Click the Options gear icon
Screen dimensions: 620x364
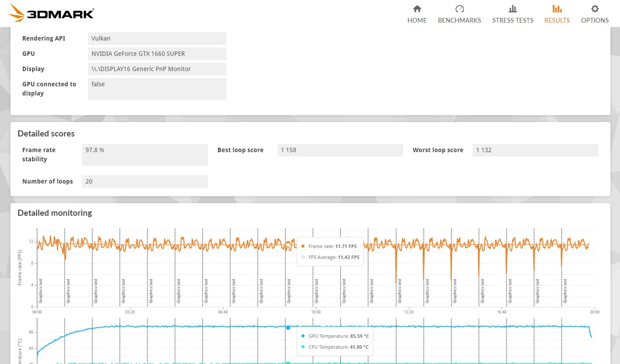click(595, 9)
